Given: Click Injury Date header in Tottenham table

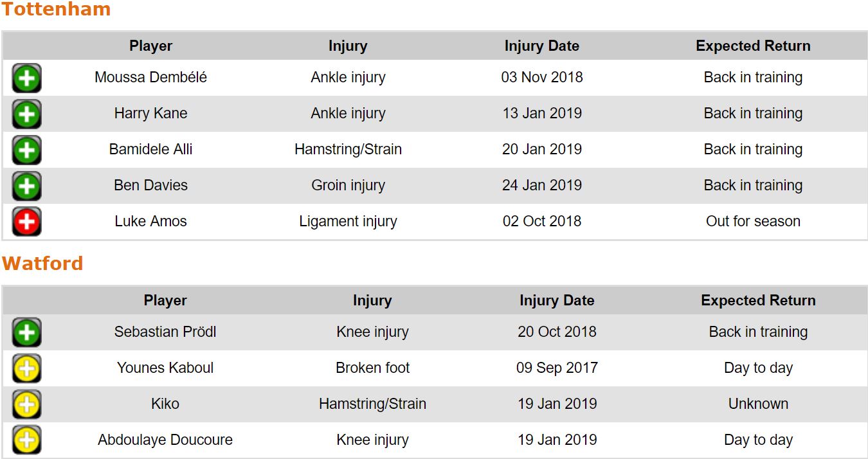Looking at the screenshot, I should click(x=541, y=46).
